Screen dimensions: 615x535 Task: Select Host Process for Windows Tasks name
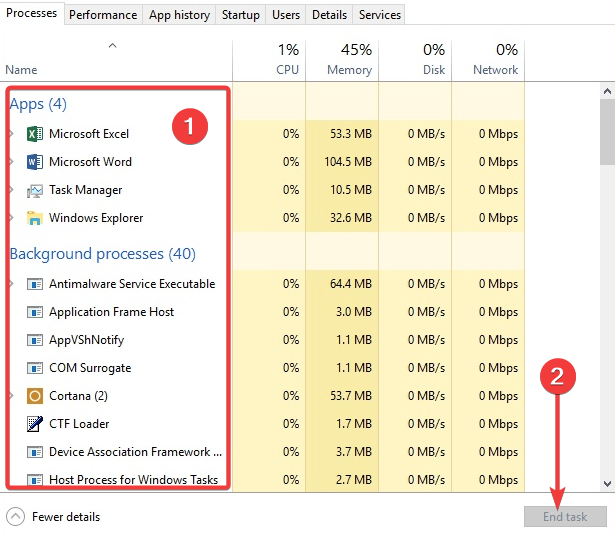pos(133,480)
